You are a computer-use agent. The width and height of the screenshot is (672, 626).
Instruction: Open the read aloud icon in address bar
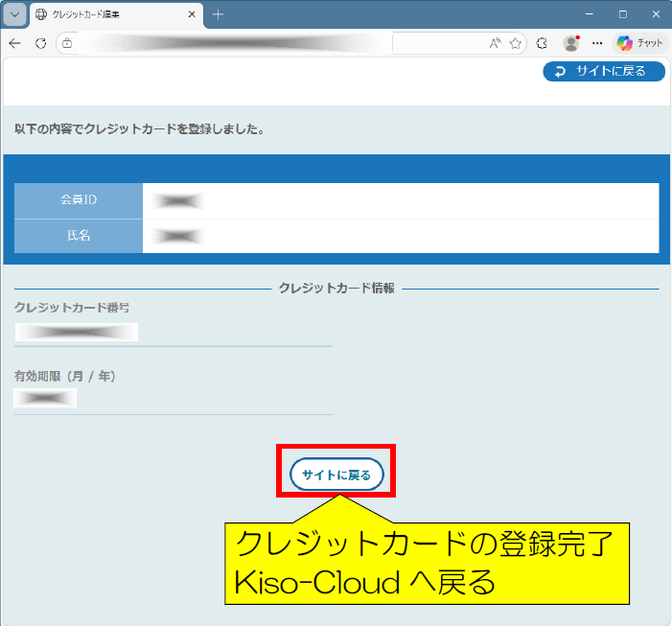495,43
